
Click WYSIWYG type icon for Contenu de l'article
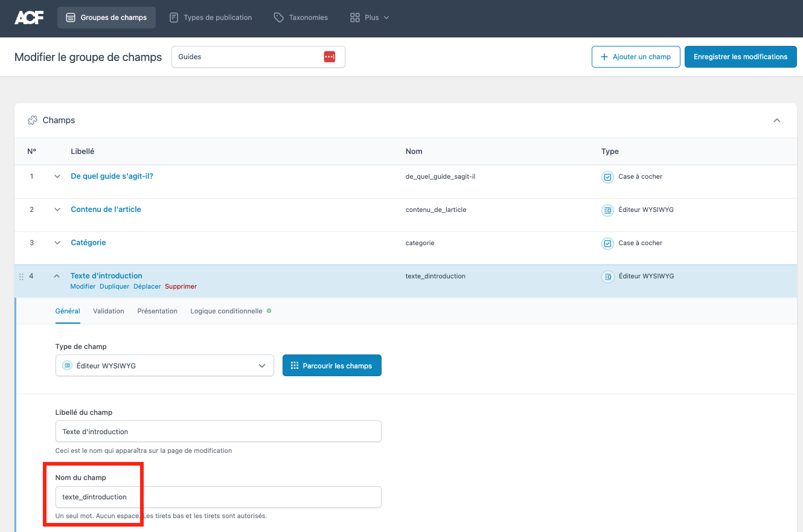(x=607, y=210)
